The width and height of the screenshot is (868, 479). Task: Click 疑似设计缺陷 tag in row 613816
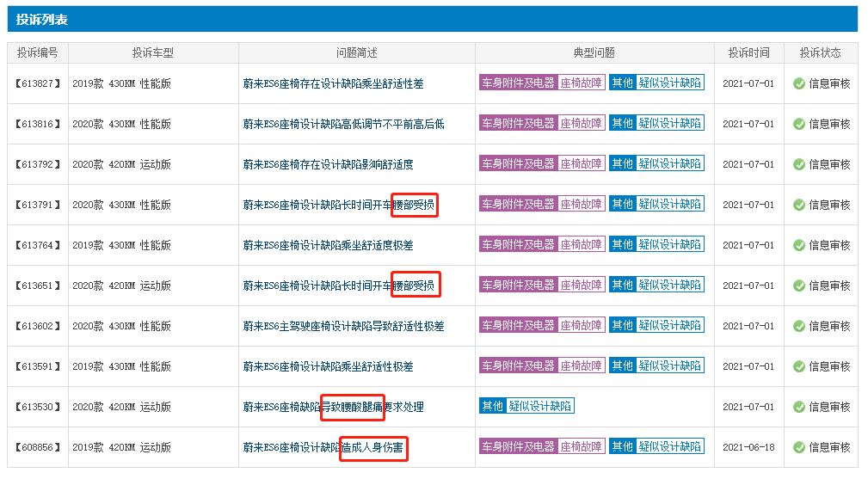coord(670,123)
